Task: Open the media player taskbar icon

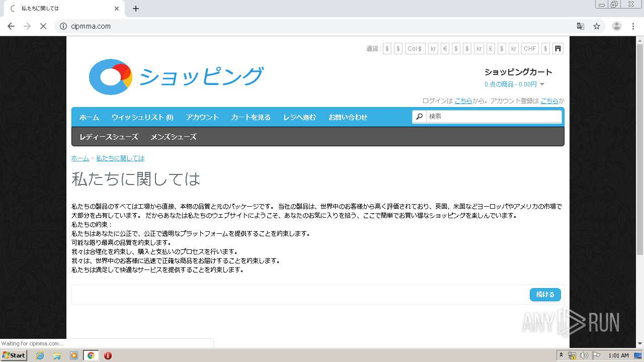Action: (x=74, y=355)
